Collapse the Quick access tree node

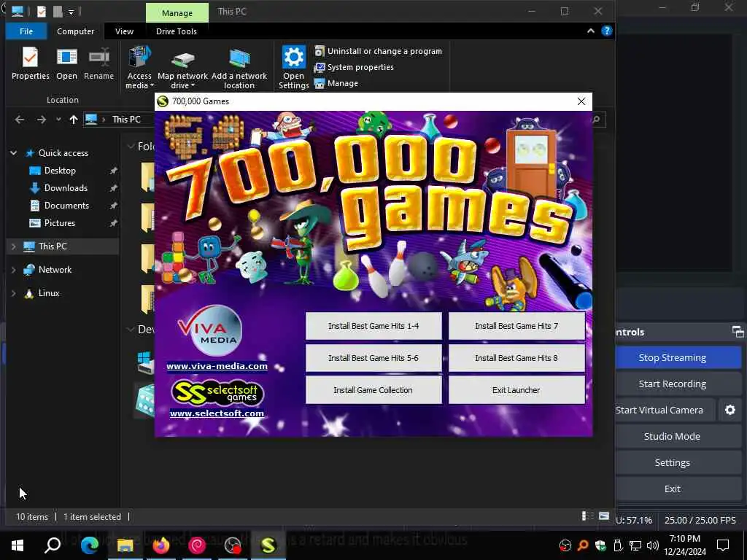coord(14,153)
